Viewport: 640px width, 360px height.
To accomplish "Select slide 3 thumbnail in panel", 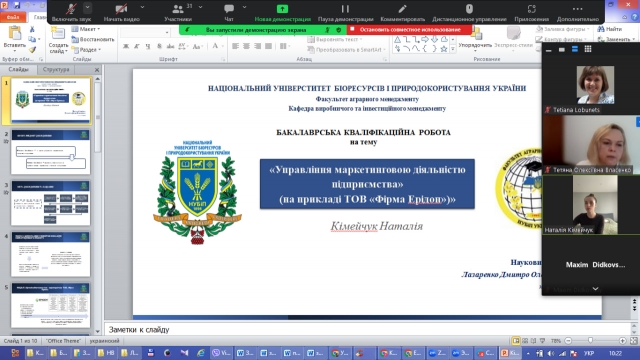I will (51, 203).
